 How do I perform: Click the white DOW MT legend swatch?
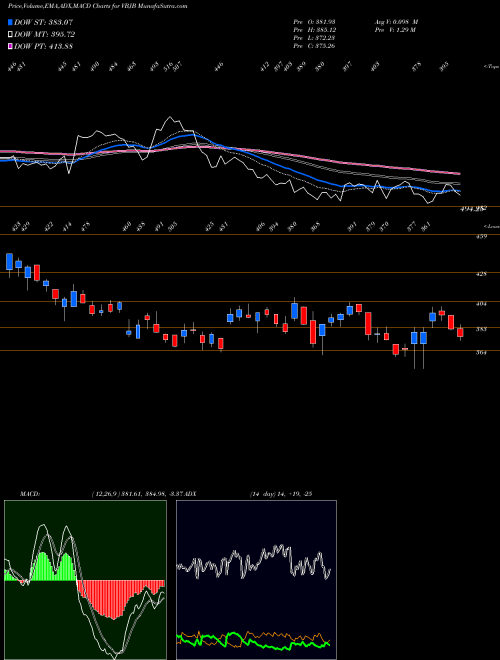(10, 35)
